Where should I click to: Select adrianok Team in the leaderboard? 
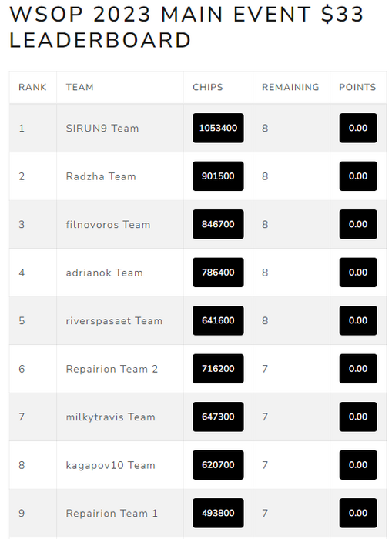[x=105, y=273]
